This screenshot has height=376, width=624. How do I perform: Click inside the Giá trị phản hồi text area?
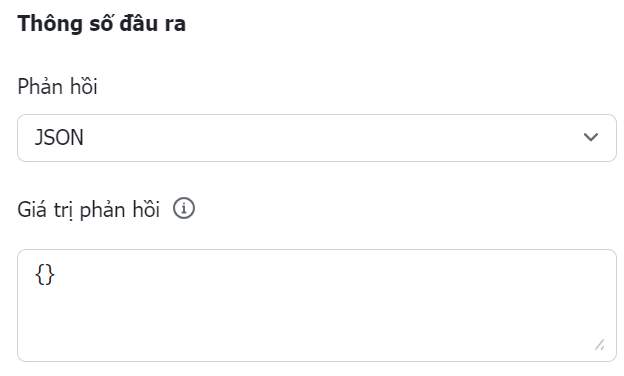317,306
